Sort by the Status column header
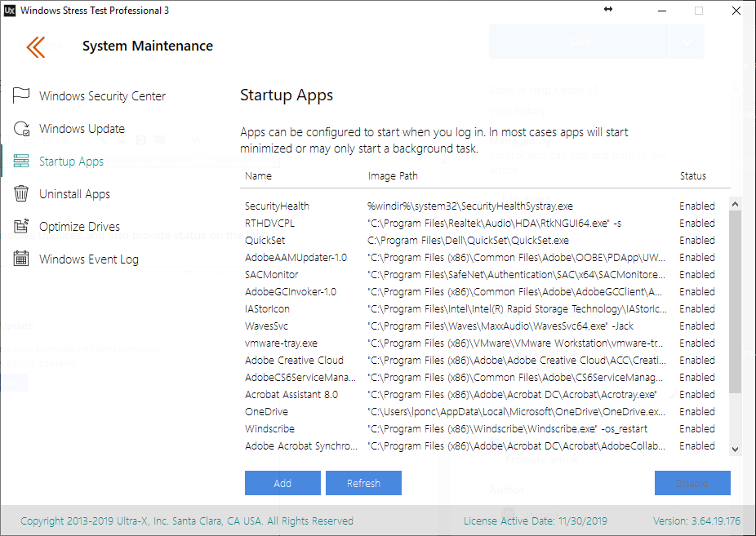Image resolution: width=756 pixels, height=536 pixels. click(x=692, y=175)
